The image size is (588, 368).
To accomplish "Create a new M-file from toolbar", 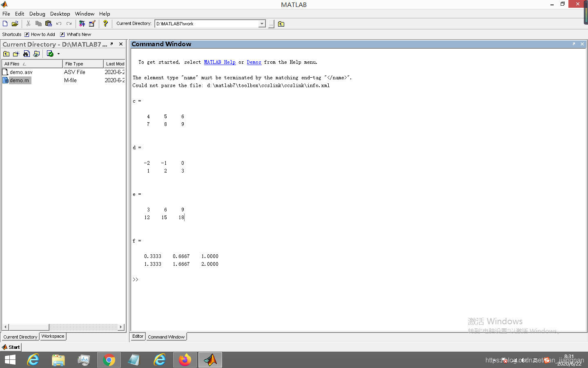I will tap(5, 24).
